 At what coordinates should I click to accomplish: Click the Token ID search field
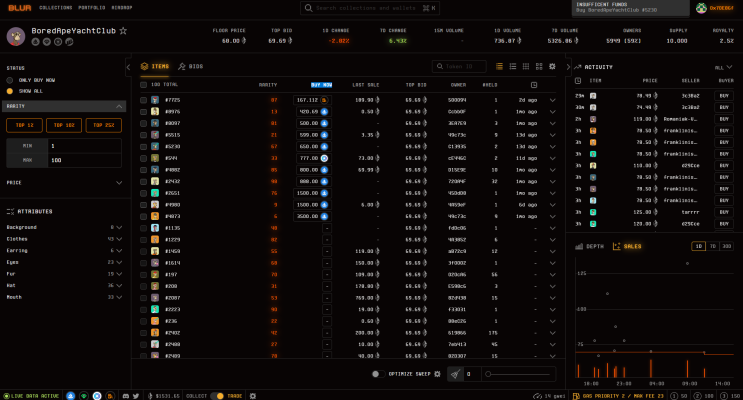click(459, 66)
